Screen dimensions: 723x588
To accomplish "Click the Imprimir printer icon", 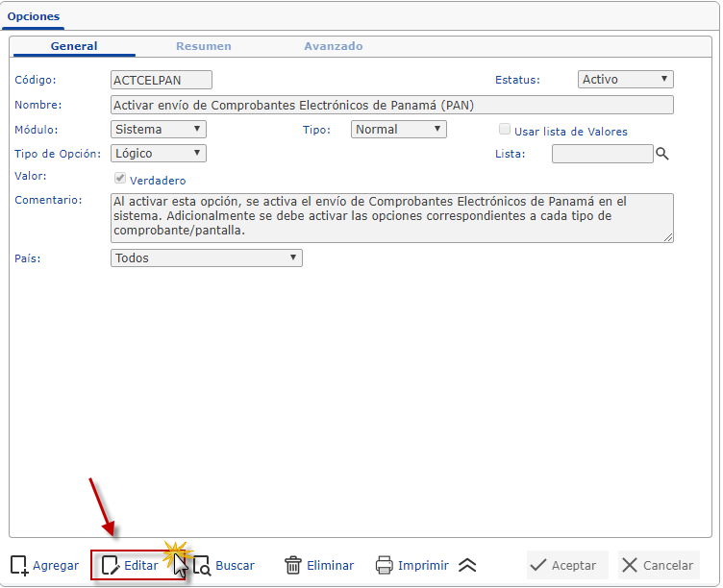I will click(x=385, y=565).
